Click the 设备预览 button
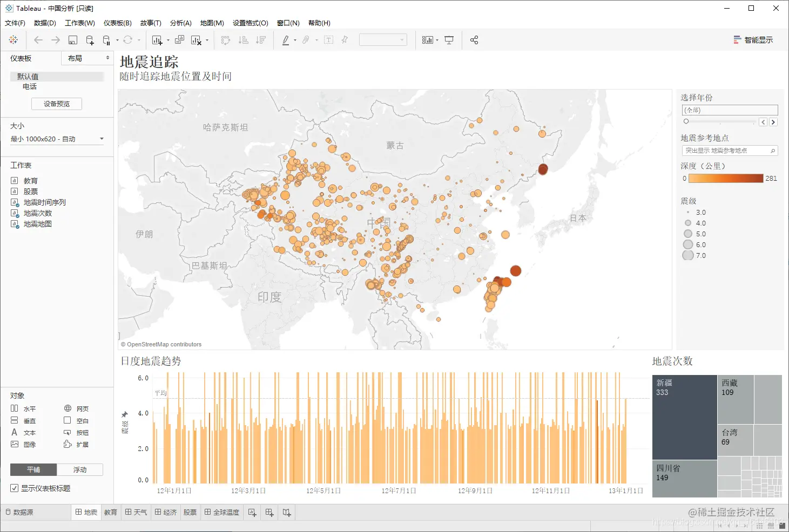This screenshot has width=789, height=532. click(x=57, y=104)
